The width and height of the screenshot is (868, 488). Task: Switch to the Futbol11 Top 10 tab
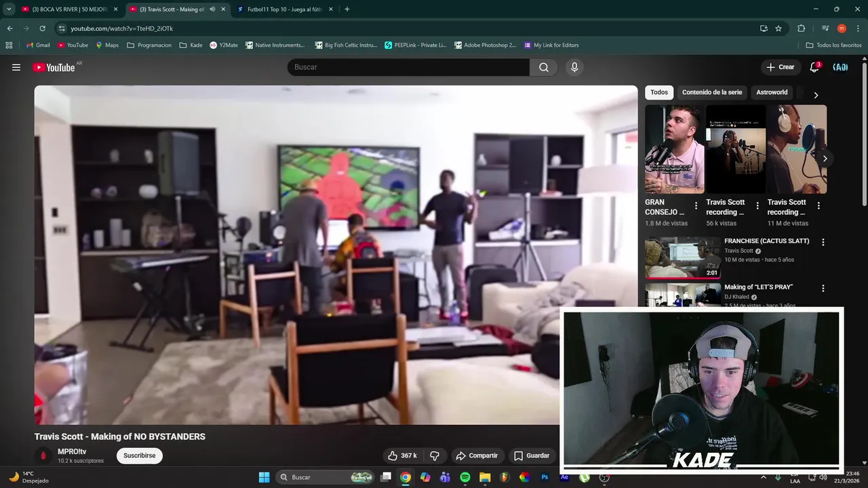coord(285,9)
